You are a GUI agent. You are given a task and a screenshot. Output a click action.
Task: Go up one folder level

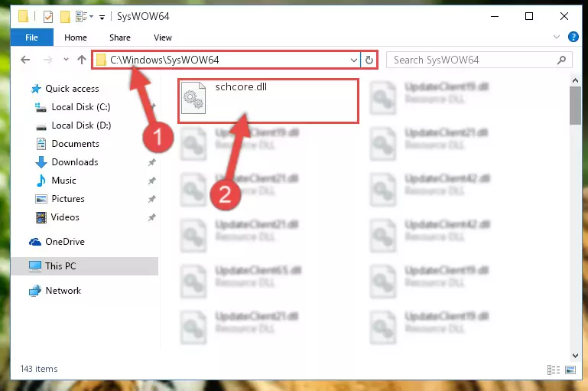pyautogui.click(x=82, y=60)
